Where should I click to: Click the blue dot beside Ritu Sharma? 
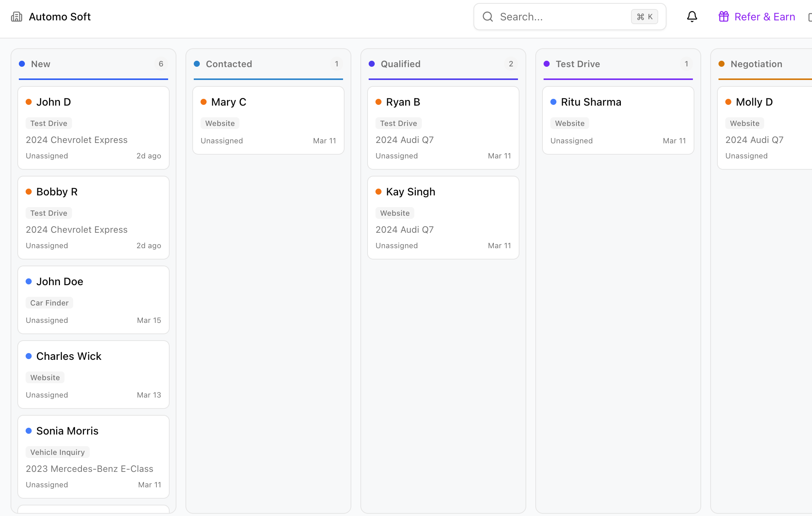[x=553, y=102]
